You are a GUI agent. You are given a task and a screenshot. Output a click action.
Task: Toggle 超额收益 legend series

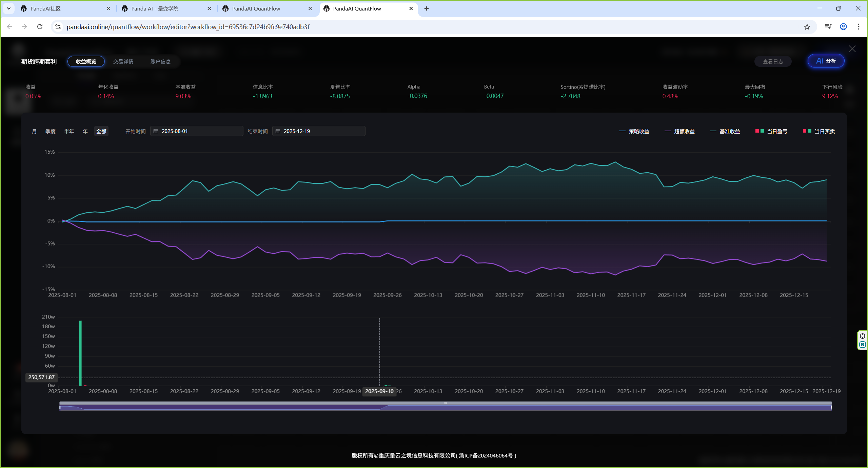pos(679,131)
